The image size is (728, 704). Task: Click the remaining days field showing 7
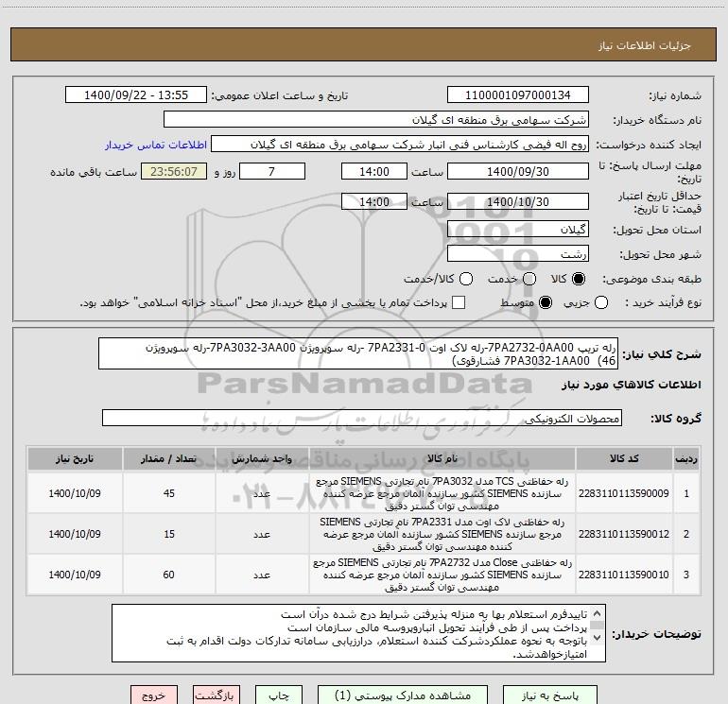click(x=272, y=171)
